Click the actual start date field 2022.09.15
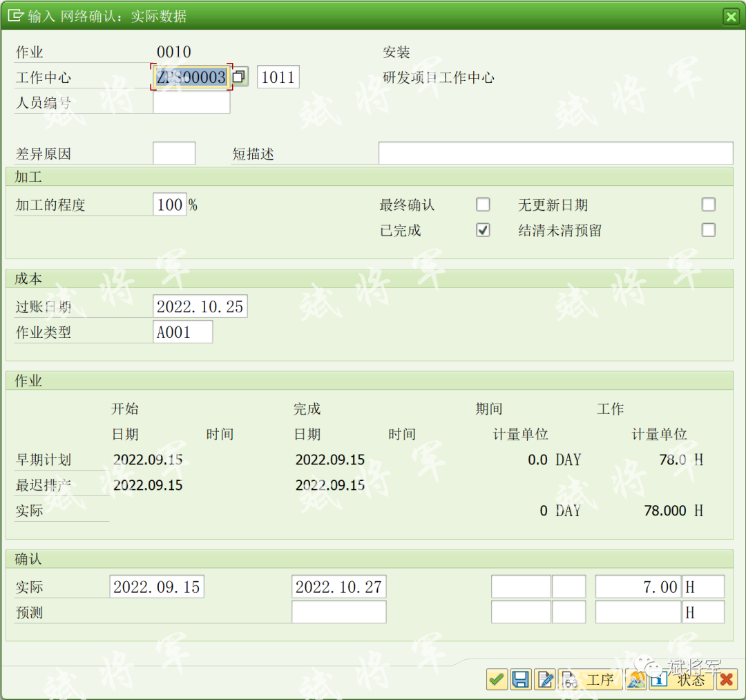Screen dimensions: 746x700 [x=157, y=587]
